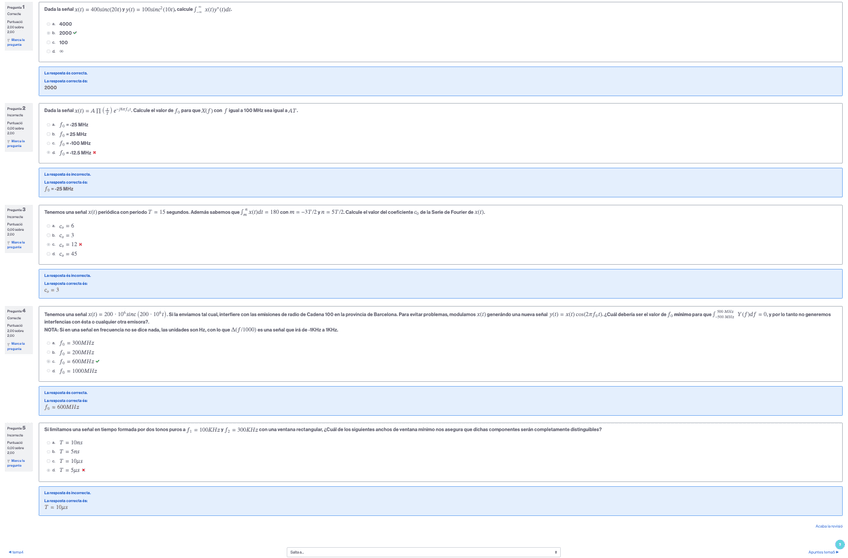Click correct answer '2000' in question 1 feedback
Screen dimensions: 848x558
50,88
